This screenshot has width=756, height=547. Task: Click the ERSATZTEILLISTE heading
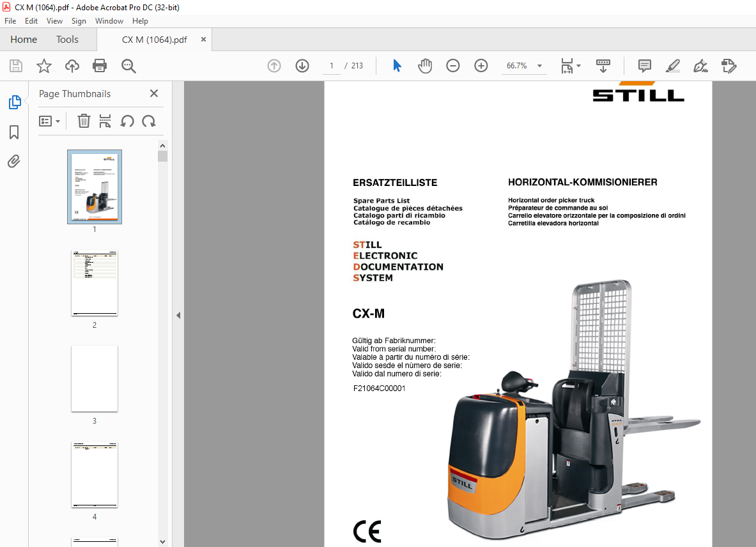[x=395, y=183]
